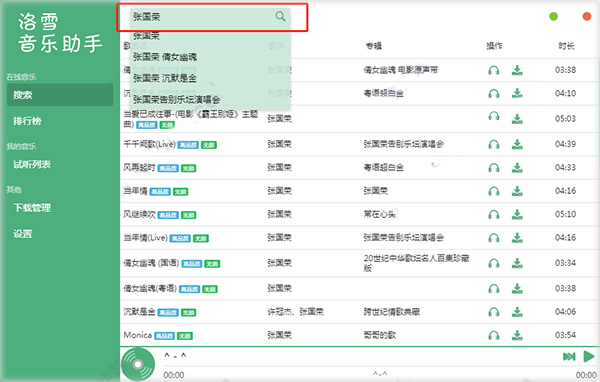The height and width of the screenshot is (382, 600).
Task: Click the magnifier search icon
Action: coord(280,16)
